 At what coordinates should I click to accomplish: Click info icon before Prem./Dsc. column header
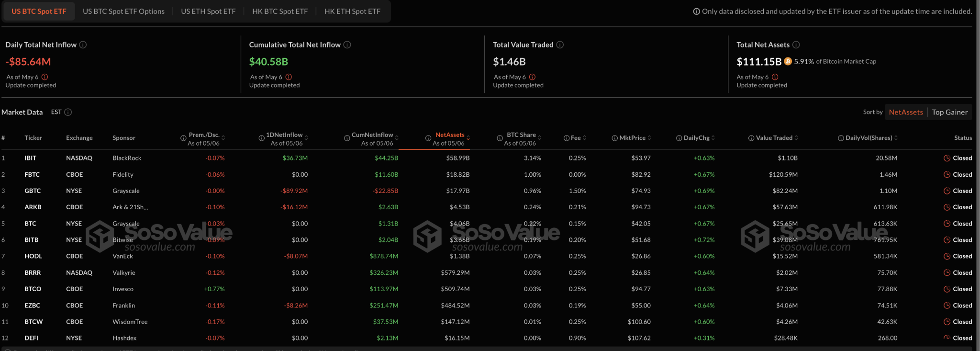183,138
